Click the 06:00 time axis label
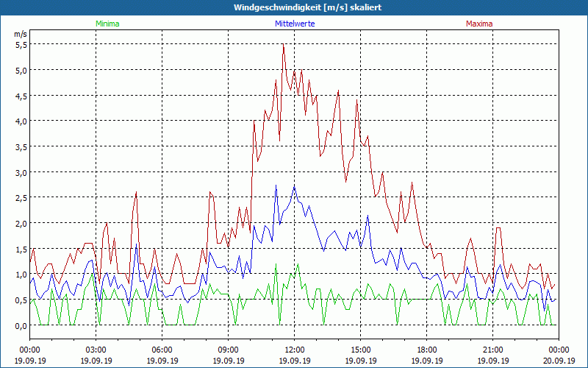The image size is (588, 368). (x=162, y=350)
